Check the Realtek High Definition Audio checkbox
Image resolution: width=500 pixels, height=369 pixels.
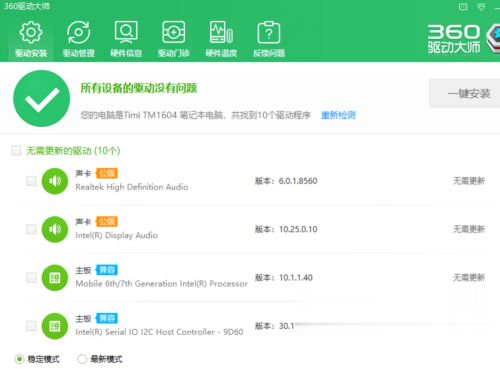(31, 181)
